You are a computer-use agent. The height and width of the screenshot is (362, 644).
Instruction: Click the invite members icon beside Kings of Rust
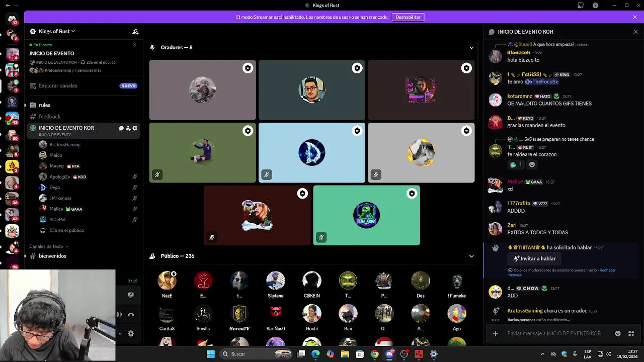tap(135, 32)
